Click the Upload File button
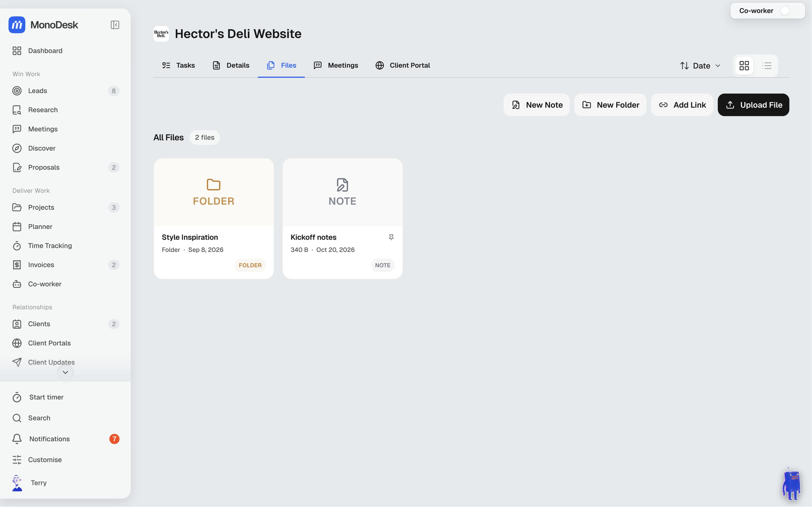812x507 pixels. point(753,105)
